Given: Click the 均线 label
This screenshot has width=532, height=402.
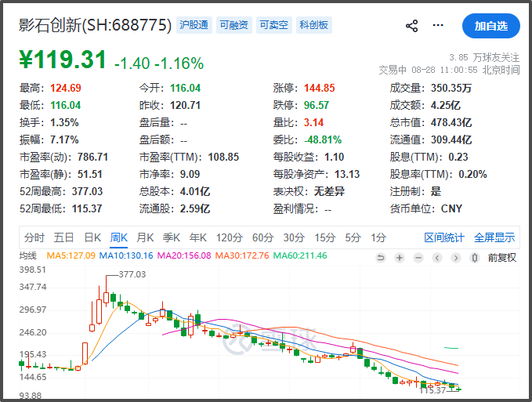Looking at the screenshot, I should tap(28, 255).
